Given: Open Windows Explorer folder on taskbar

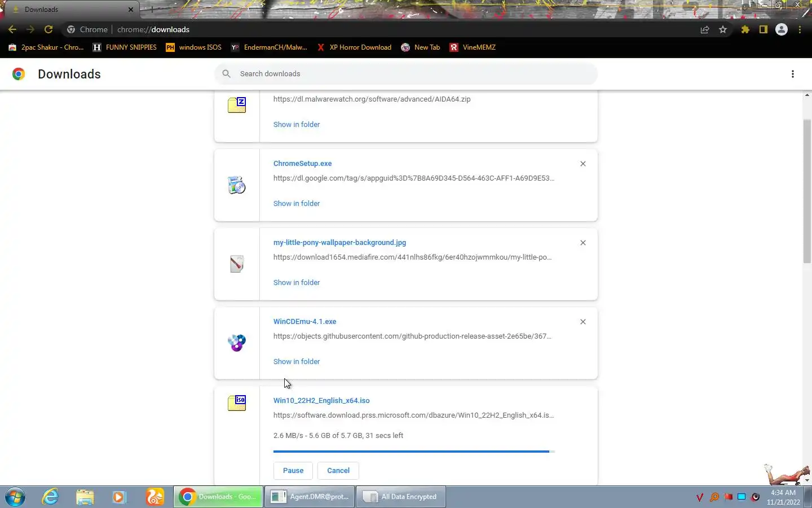Looking at the screenshot, I should (85, 497).
